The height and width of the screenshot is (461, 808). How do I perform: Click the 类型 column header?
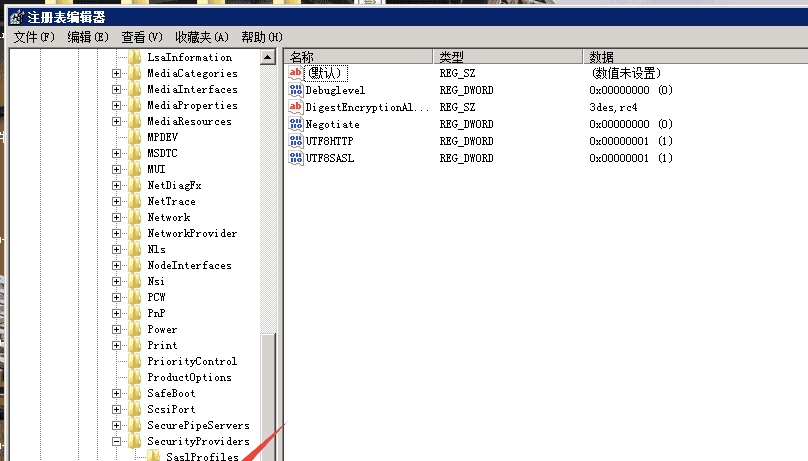coord(507,57)
